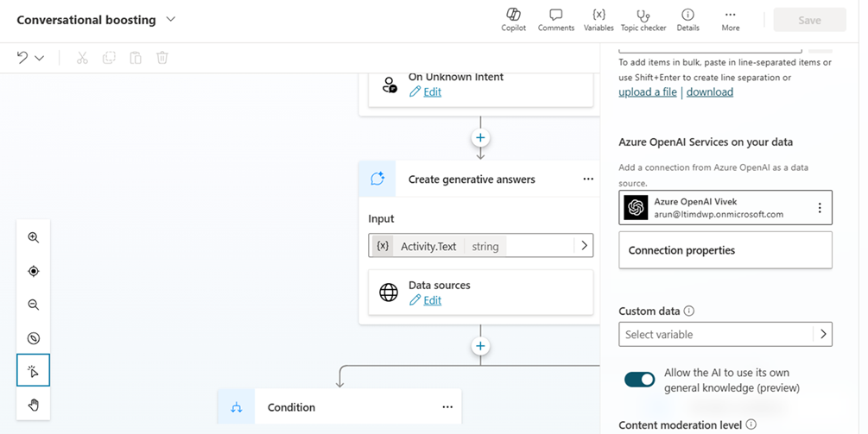The height and width of the screenshot is (434, 868).
Task: Click Edit link under Data sources
Action: click(x=432, y=300)
